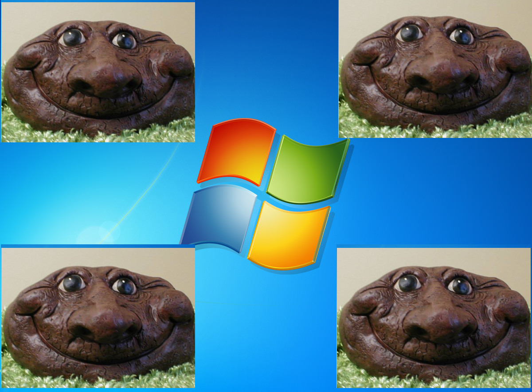The height and width of the screenshot is (392, 532).
Task: Click the rock face photo in the top-left corner
Action: point(98,72)
